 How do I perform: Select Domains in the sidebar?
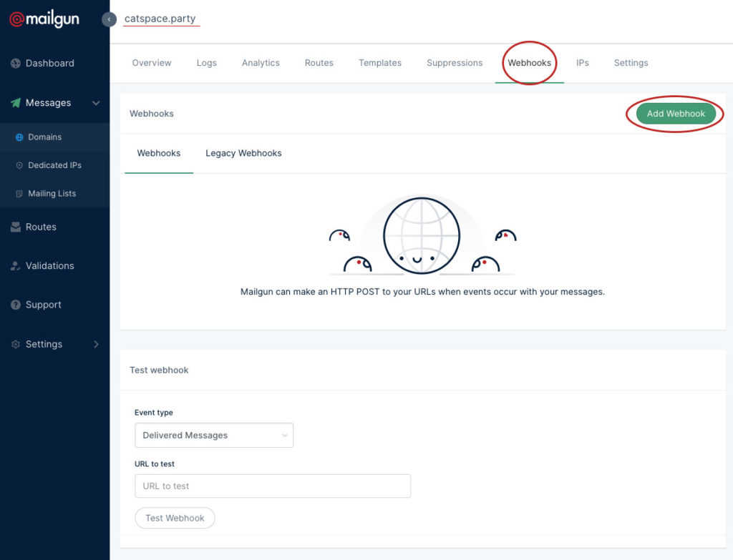click(45, 137)
